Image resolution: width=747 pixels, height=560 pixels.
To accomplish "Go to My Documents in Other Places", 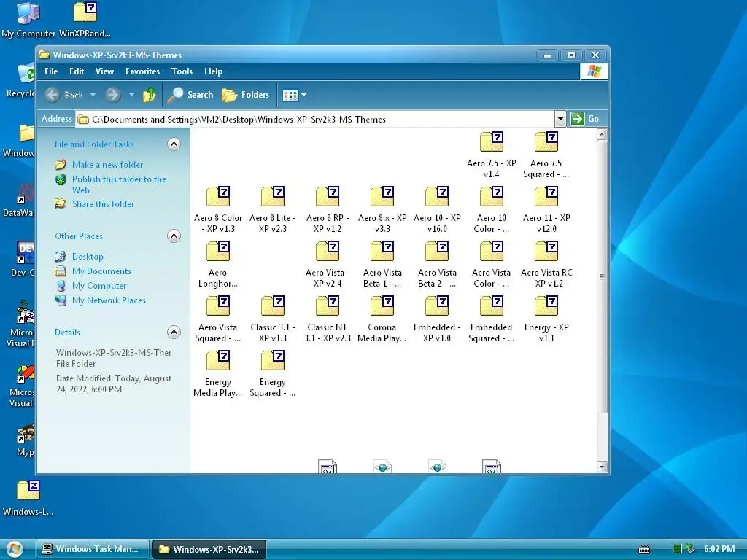I will point(93,271).
